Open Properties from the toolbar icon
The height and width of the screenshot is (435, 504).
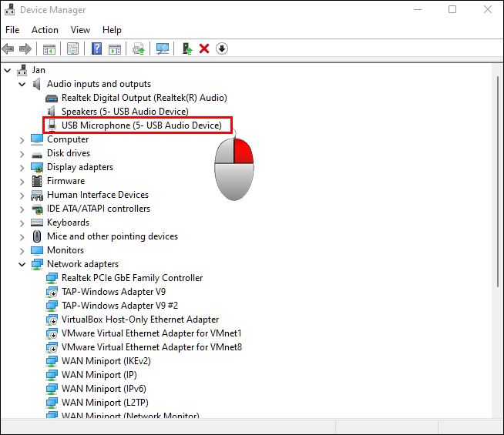[x=72, y=49]
